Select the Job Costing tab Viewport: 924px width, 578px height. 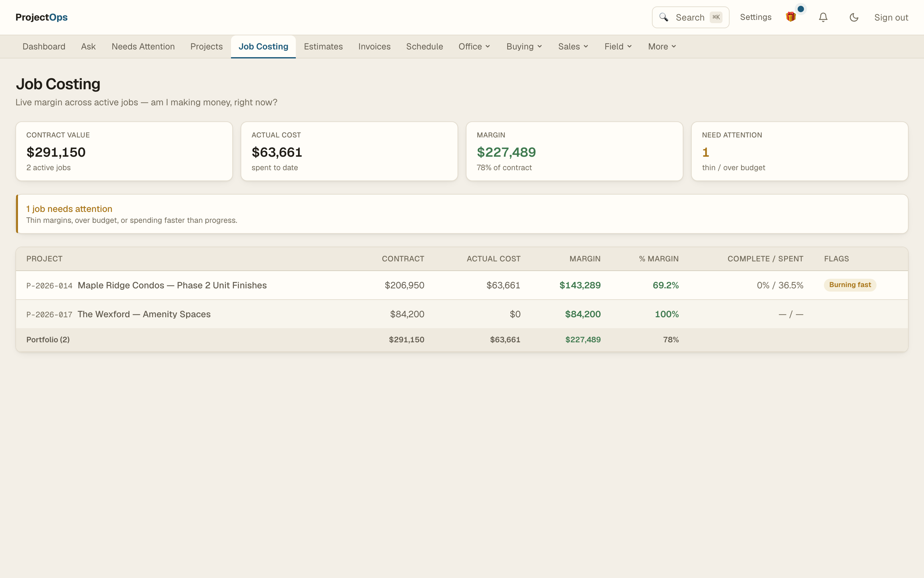[x=263, y=47]
